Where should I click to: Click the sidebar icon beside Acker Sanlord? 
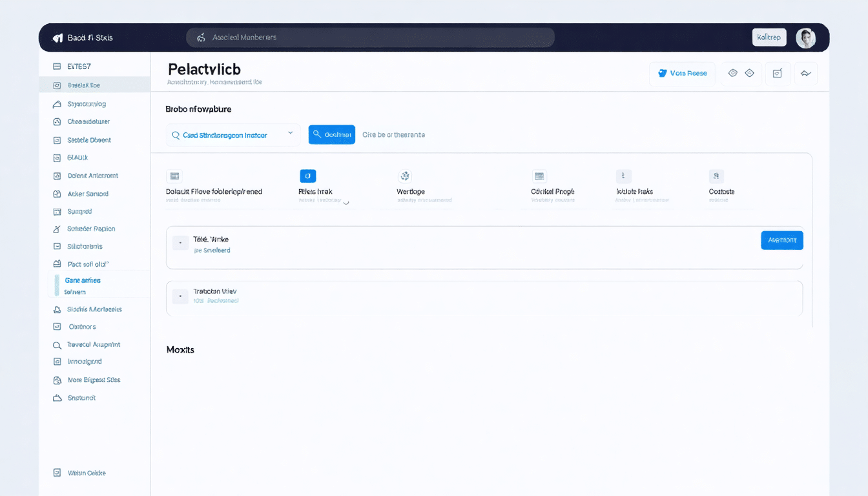point(57,194)
